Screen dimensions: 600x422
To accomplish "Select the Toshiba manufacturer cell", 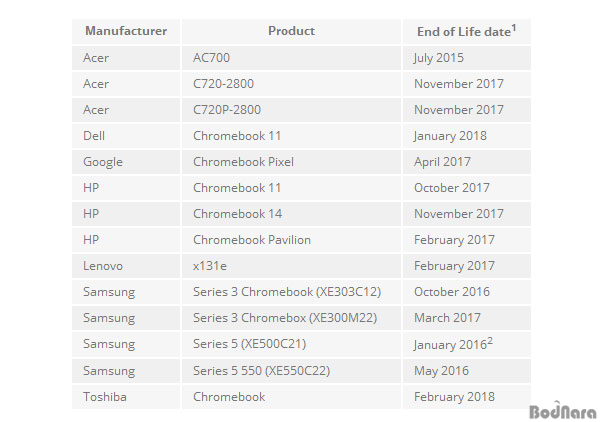I will 106,396.
